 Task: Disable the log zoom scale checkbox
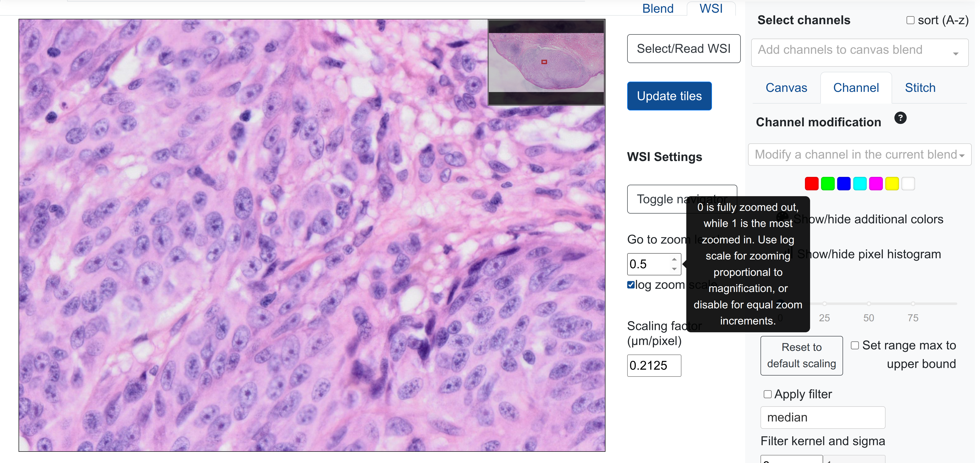pyautogui.click(x=631, y=285)
